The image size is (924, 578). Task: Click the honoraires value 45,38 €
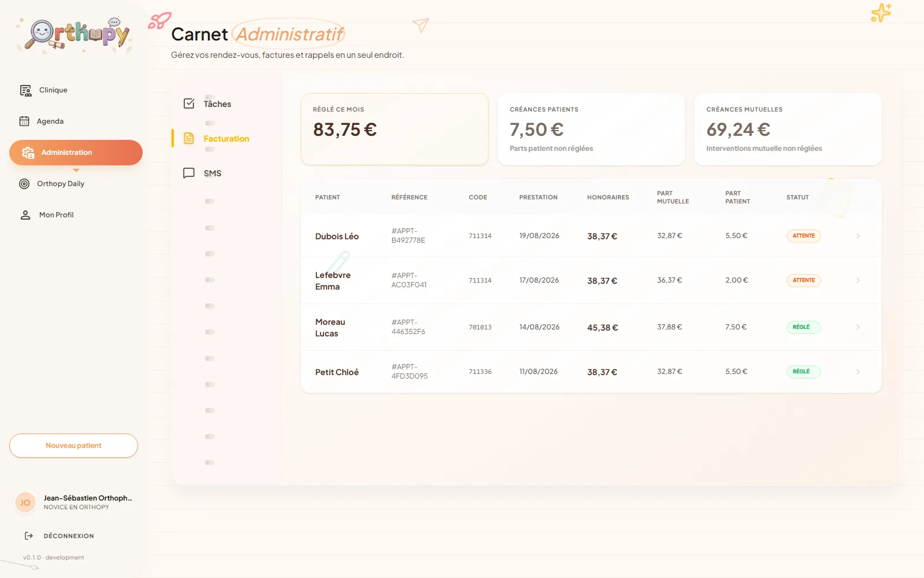(x=602, y=328)
